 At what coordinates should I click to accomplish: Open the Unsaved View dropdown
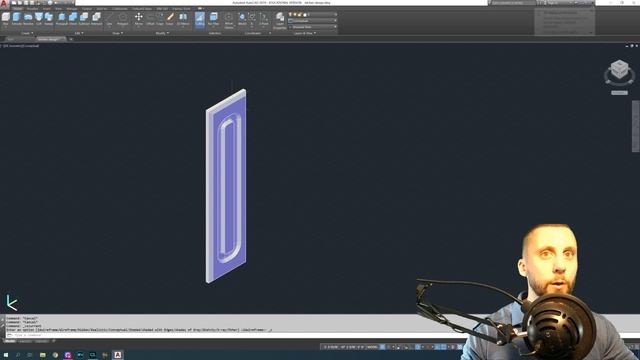(313, 27)
